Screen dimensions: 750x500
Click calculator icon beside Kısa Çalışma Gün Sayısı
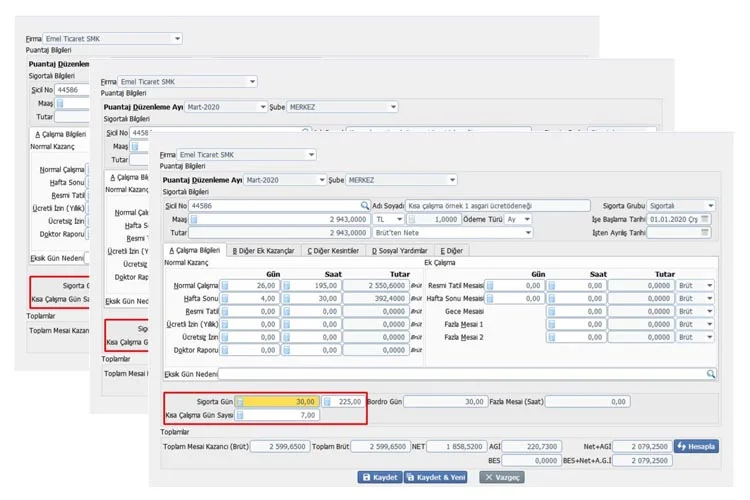pyautogui.click(x=240, y=414)
